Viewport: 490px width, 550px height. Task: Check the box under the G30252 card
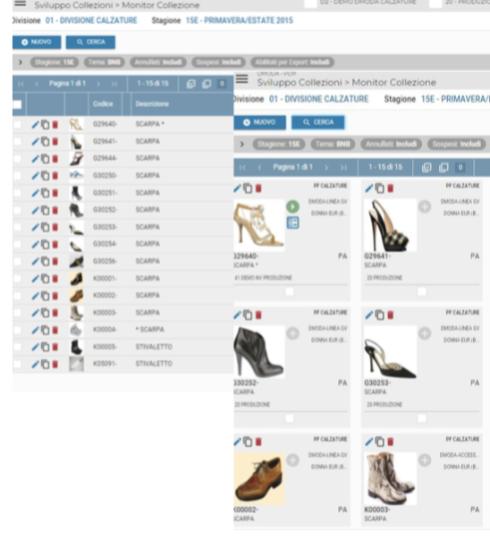(289, 418)
